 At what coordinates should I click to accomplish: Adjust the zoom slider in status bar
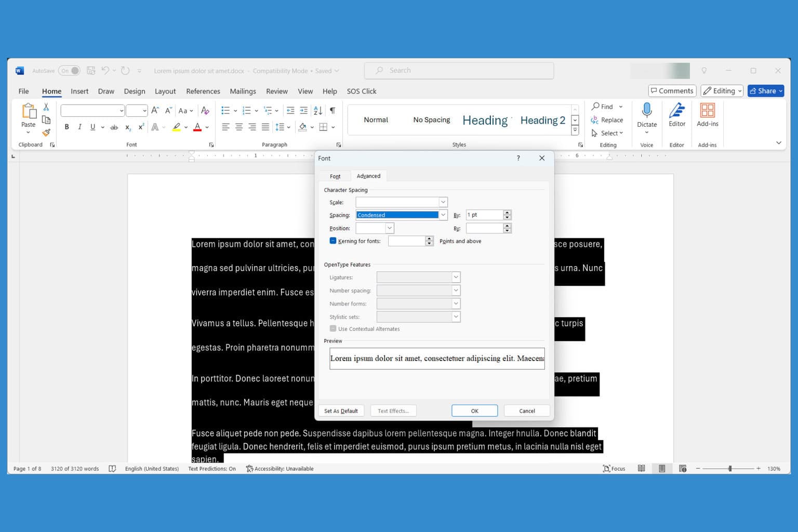click(x=730, y=469)
